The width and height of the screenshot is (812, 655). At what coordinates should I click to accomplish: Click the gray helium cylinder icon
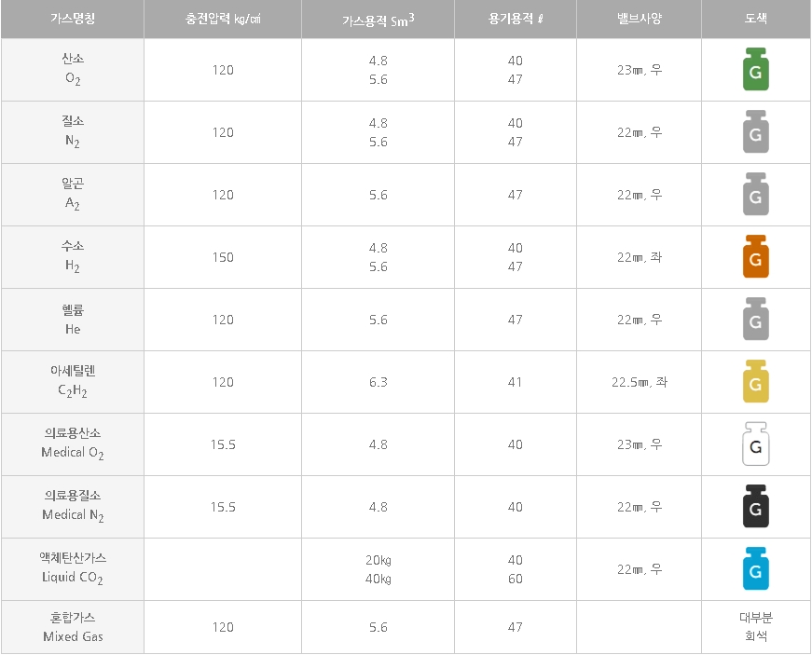pos(755,320)
